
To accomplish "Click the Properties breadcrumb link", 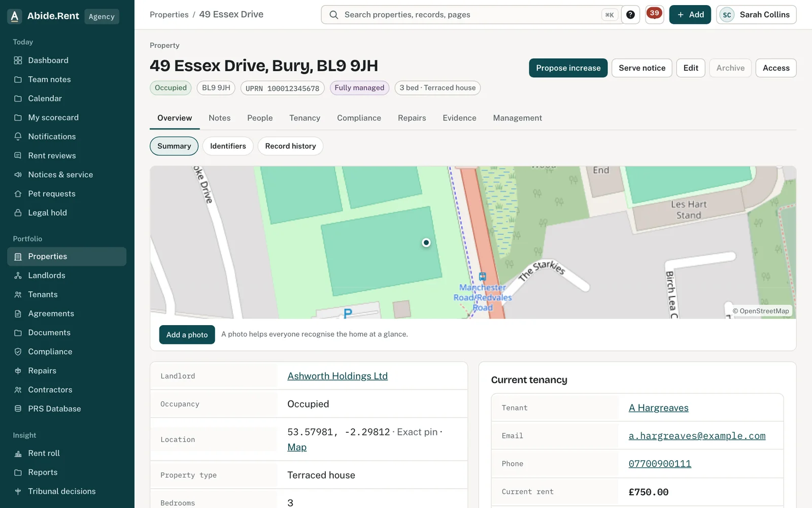I will click(x=169, y=15).
